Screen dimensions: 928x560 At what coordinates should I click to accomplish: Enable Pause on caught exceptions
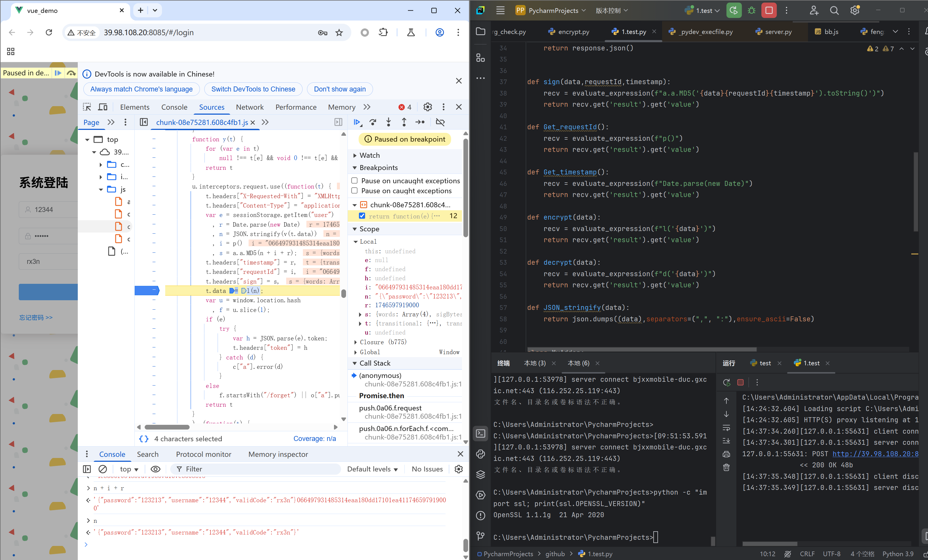355,191
